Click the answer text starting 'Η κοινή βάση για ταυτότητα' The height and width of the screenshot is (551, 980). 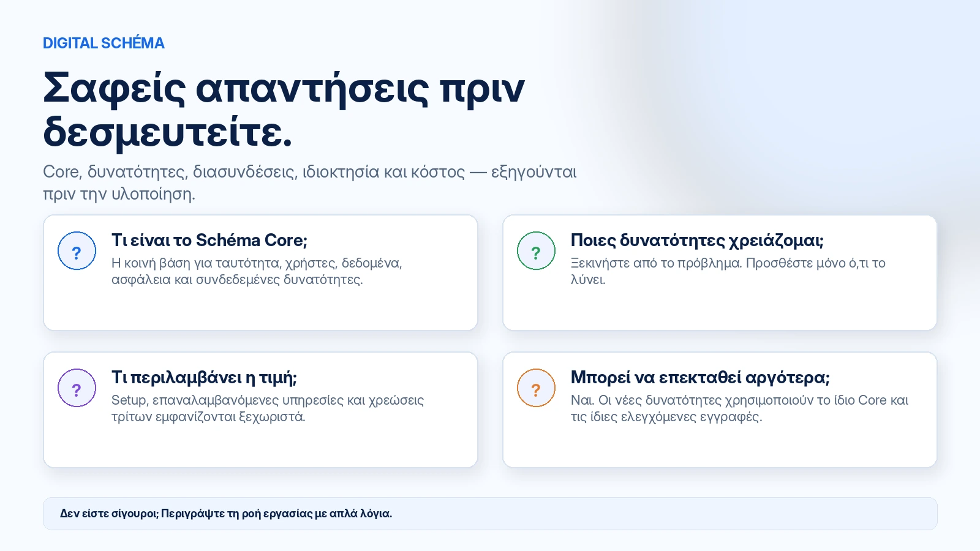pos(257,271)
